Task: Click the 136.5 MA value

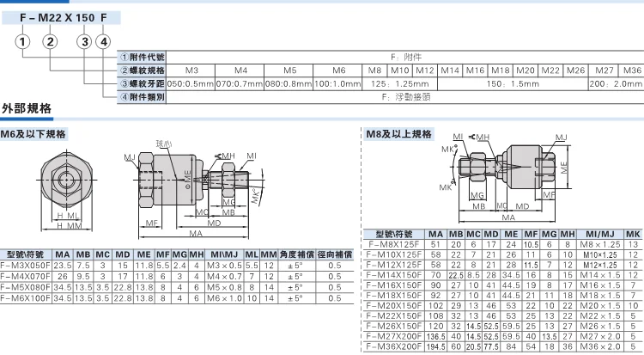Action: pyautogui.click(x=435, y=336)
